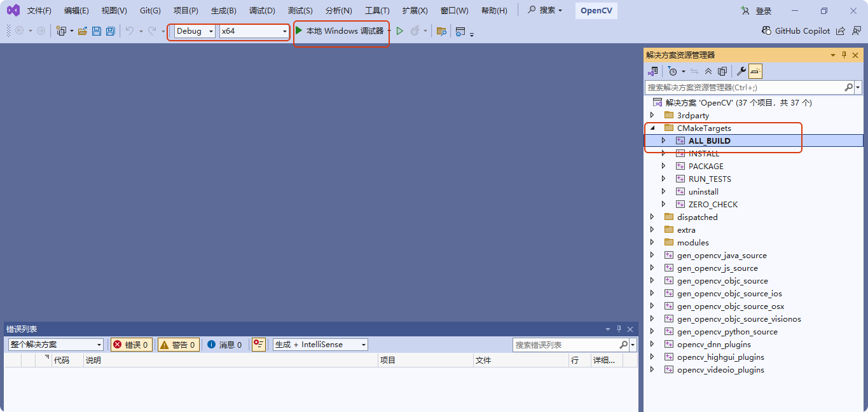Select the RUN_TESTS project
This screenshot has height=412, width=868.
pyautogui.click(x=710, y=179)
